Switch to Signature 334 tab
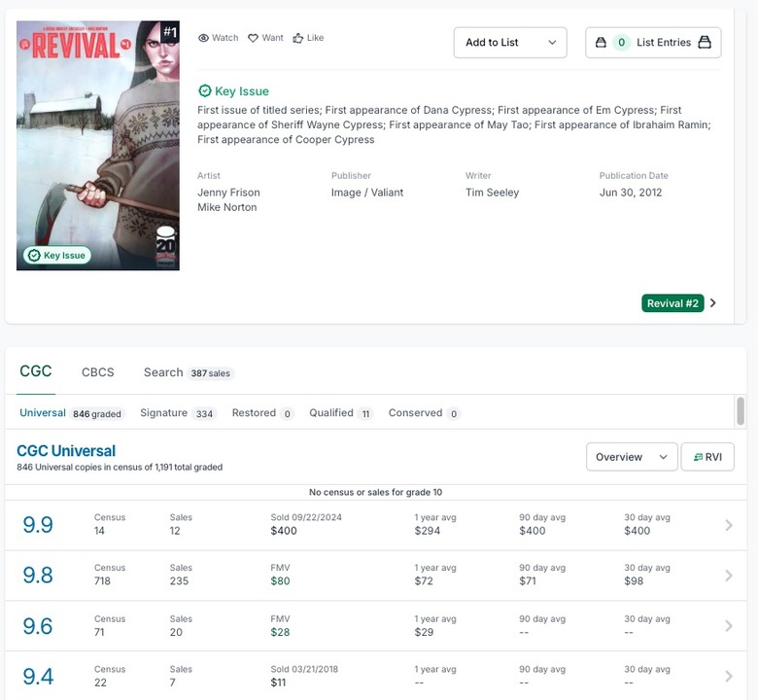Image resolution: width=758 pixels, height=700 pixels. pos(178,413)
